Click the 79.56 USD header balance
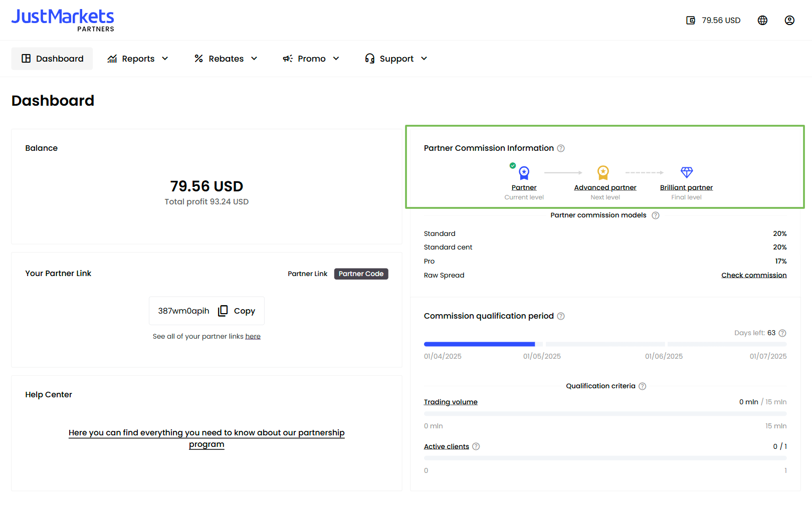 tap(721, 21)
